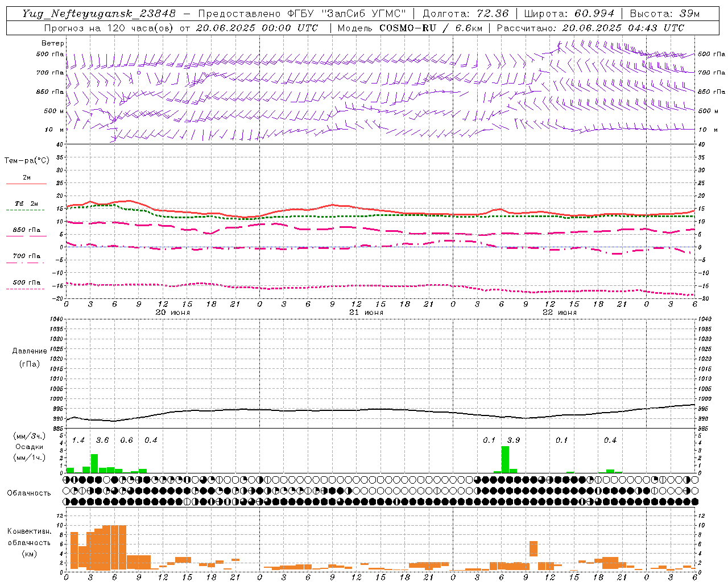Click the "Высота: 39м" elevation value
The width and height of the screenshot is (728, 582).
click(x=665, y=13)
